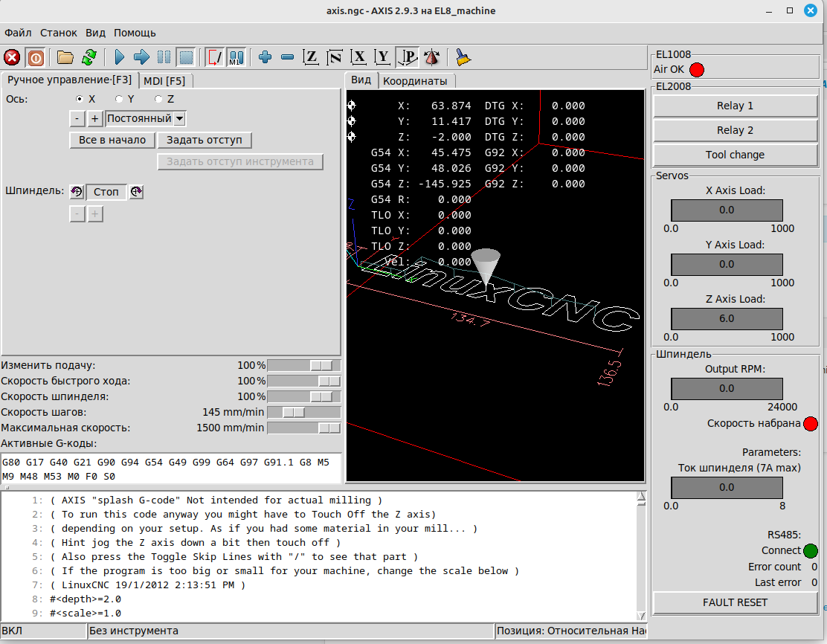Open the Помощь menu
This screenshot has height=644, width=827.
135,33
